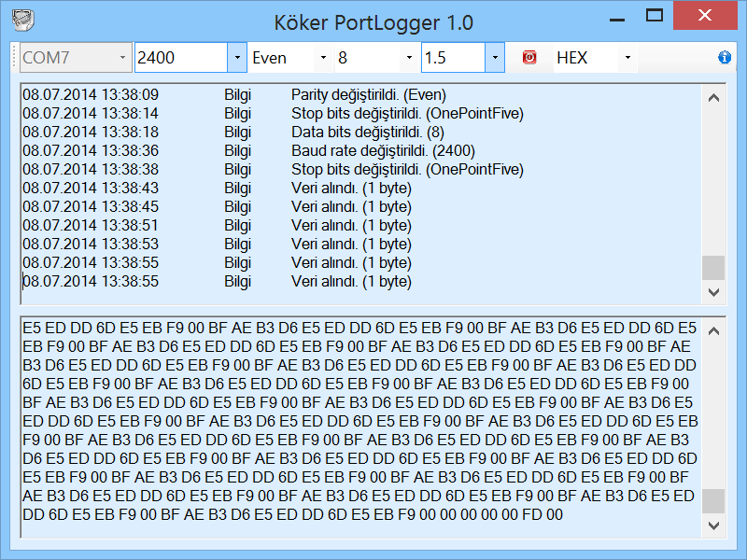The image size is (747, 560).
Task: Click the log list scrollbar down arrow
Action: pos(713,292)
